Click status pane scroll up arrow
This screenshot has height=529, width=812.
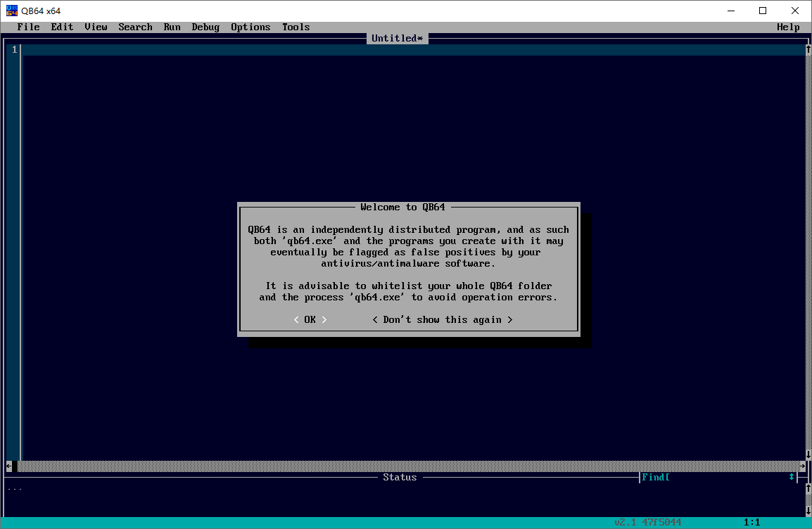[x=808, y=488]
